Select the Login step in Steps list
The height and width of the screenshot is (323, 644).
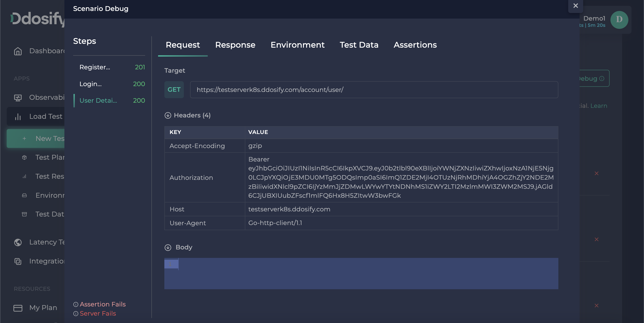(x=91, y=84)
